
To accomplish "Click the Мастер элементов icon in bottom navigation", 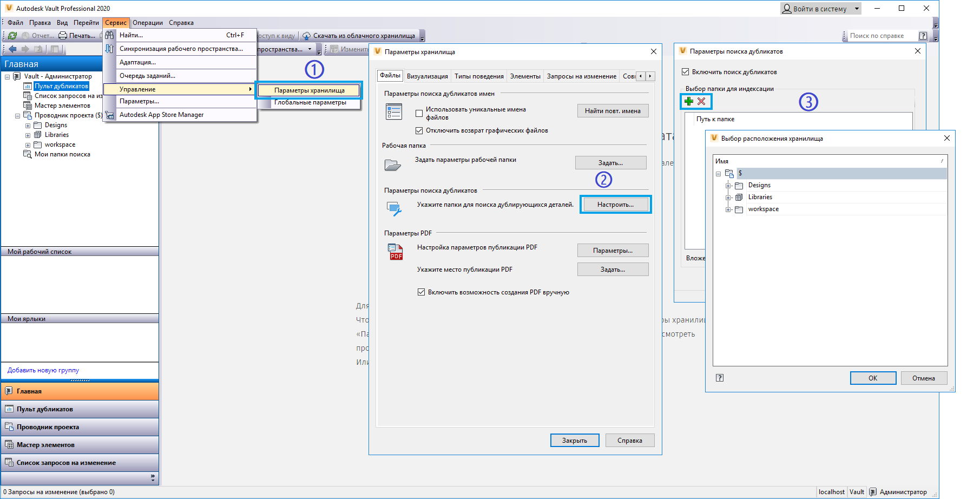I will tap(9, 445).
